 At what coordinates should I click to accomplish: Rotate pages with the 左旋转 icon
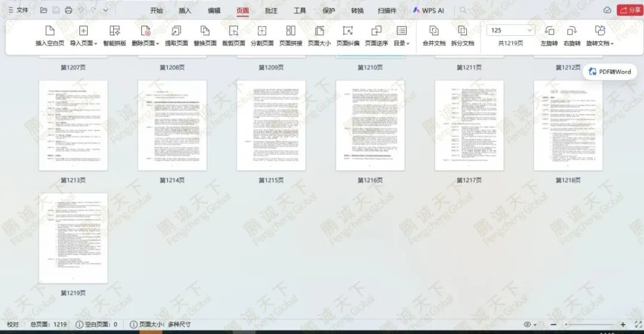coord(549,31)
